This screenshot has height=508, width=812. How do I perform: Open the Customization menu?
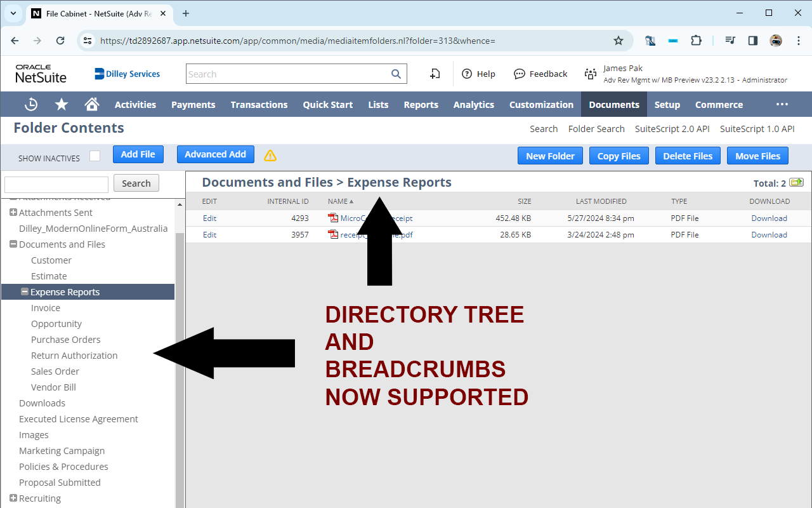point(541,105)
